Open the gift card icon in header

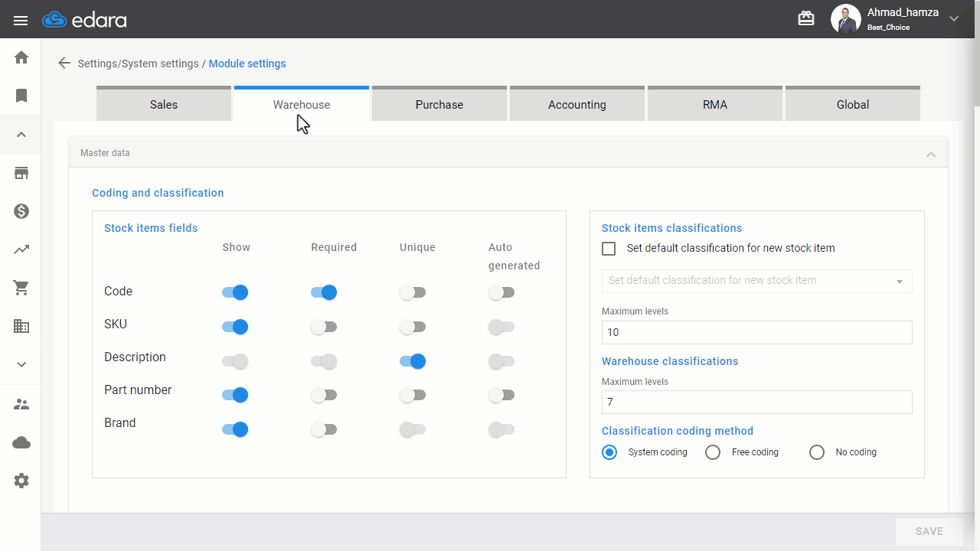(x=806, y=18)
